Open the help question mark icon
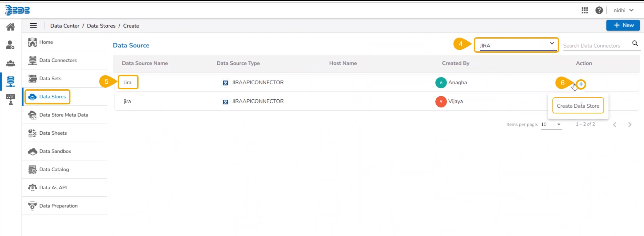This screenshot has height=236, width=644. [599, 10]
